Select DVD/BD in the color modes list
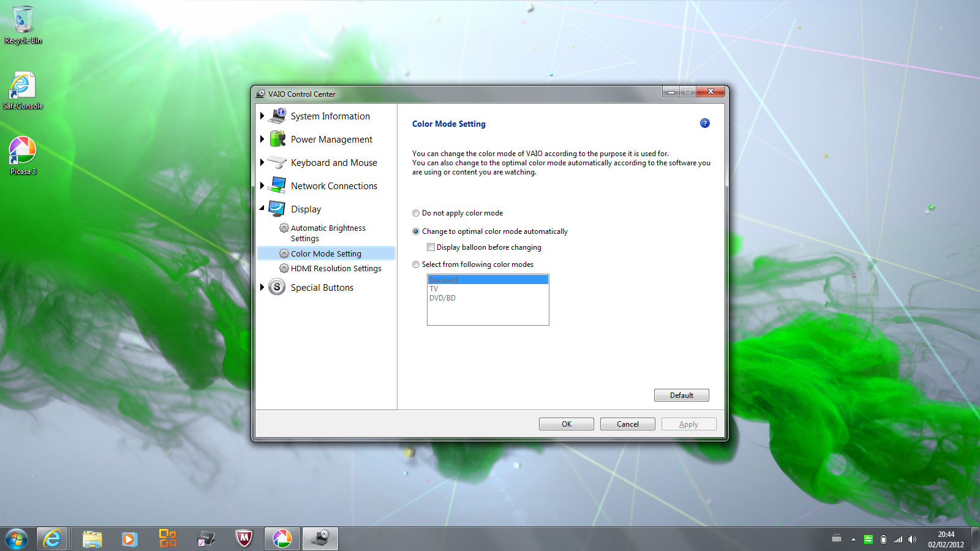Image resolution: width=980 pixels, height=551 pixels. [x=442, y=298]
